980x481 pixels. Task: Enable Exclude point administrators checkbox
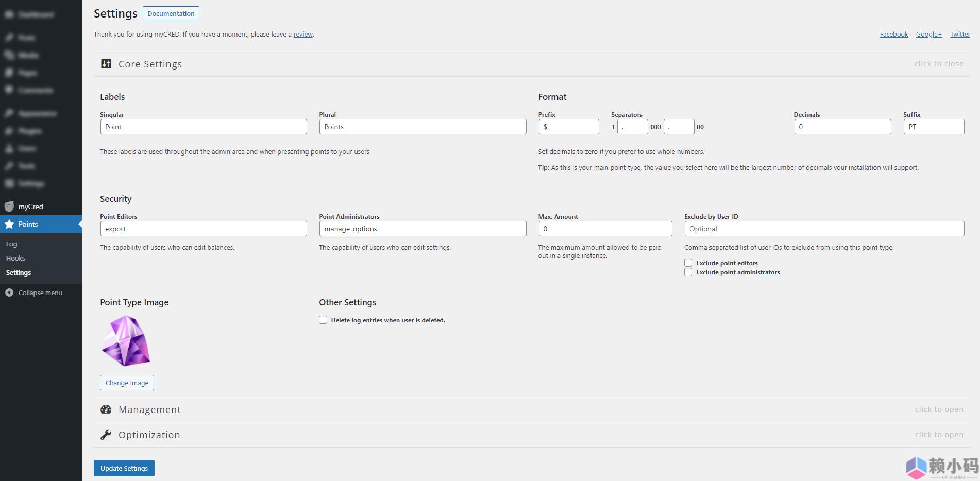(688, 272)
